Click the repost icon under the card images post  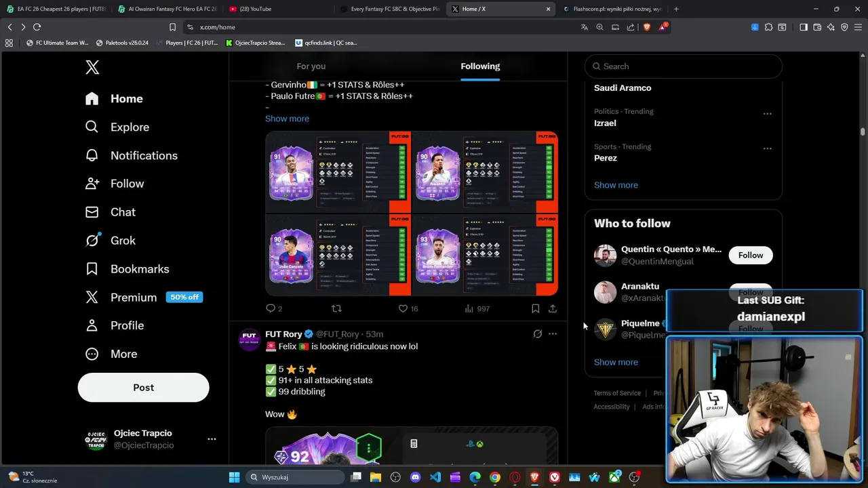coord(336,308)
